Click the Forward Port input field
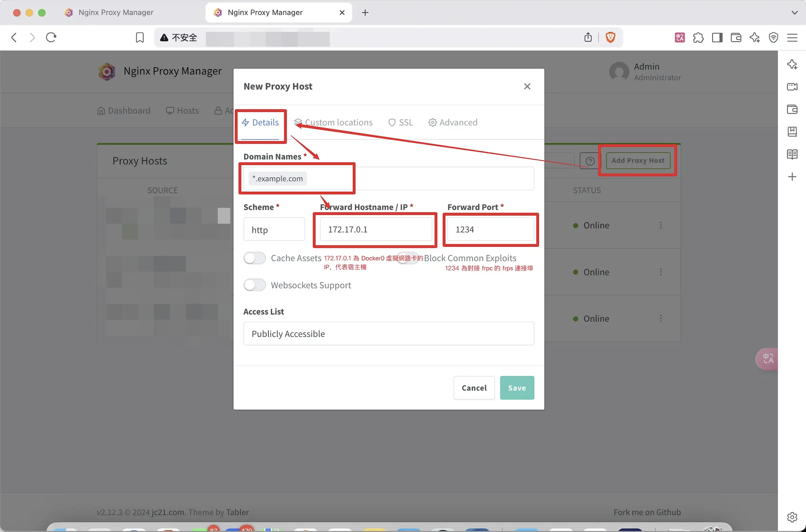 pos(490,229)
